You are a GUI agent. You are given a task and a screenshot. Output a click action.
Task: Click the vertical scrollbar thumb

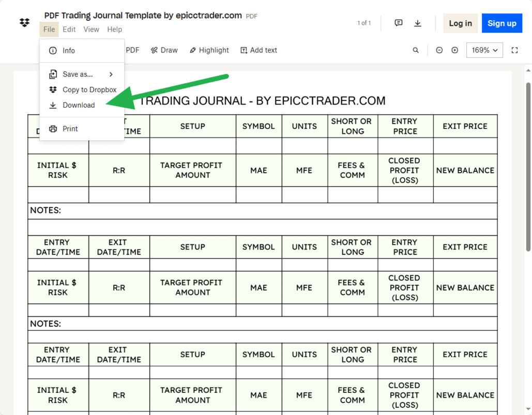[x=528, y=167]
